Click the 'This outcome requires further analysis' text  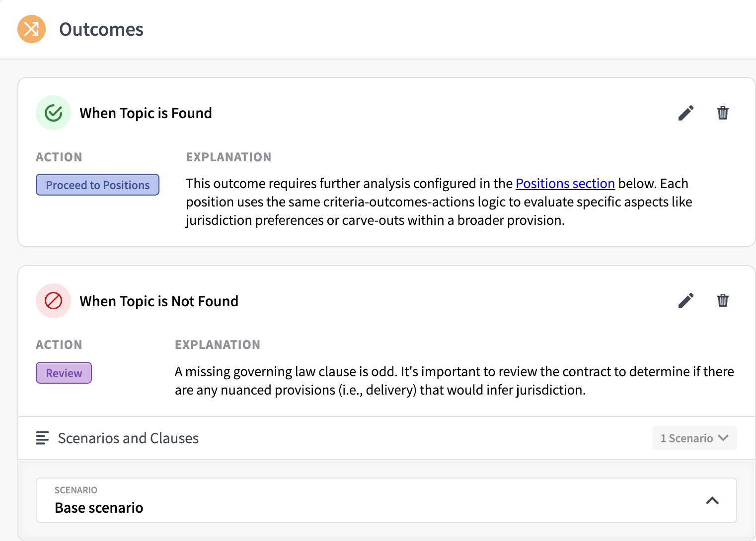point(439,202)
